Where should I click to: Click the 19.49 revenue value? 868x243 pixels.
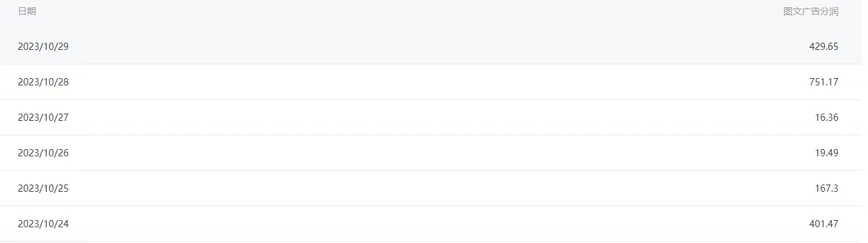tap(826, 153)
